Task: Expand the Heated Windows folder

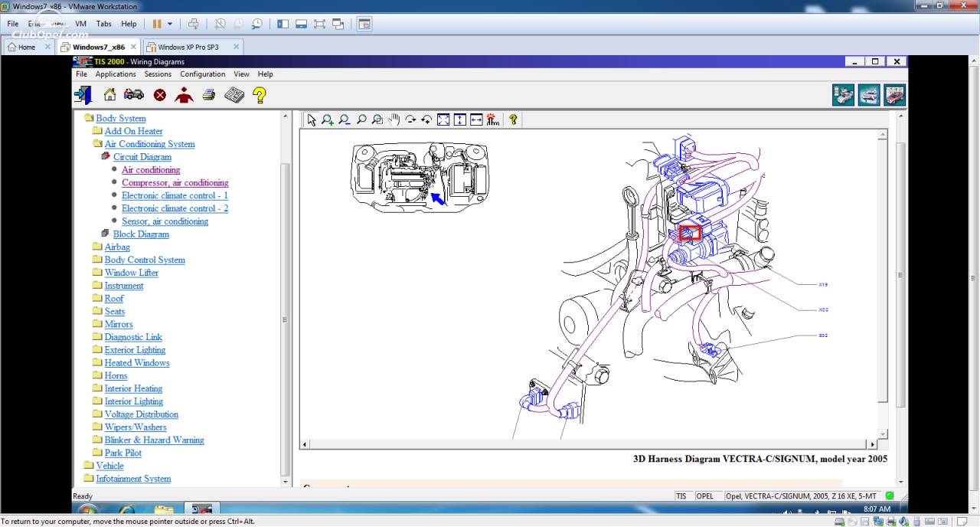Action: 137,363
